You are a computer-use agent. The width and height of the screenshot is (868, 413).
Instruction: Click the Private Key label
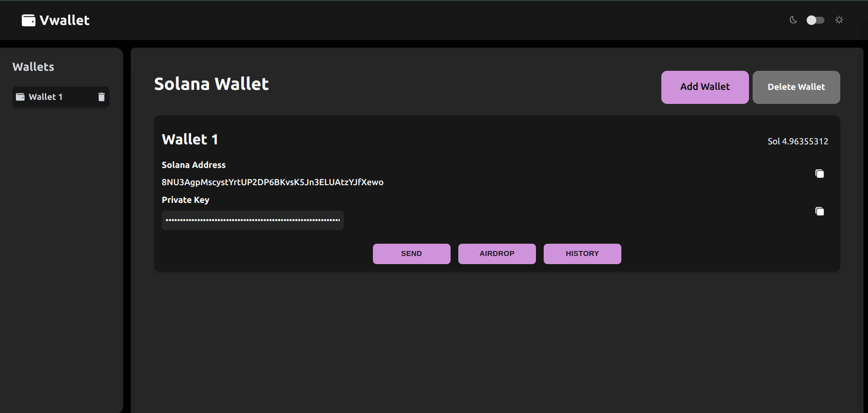click(185, 200)
